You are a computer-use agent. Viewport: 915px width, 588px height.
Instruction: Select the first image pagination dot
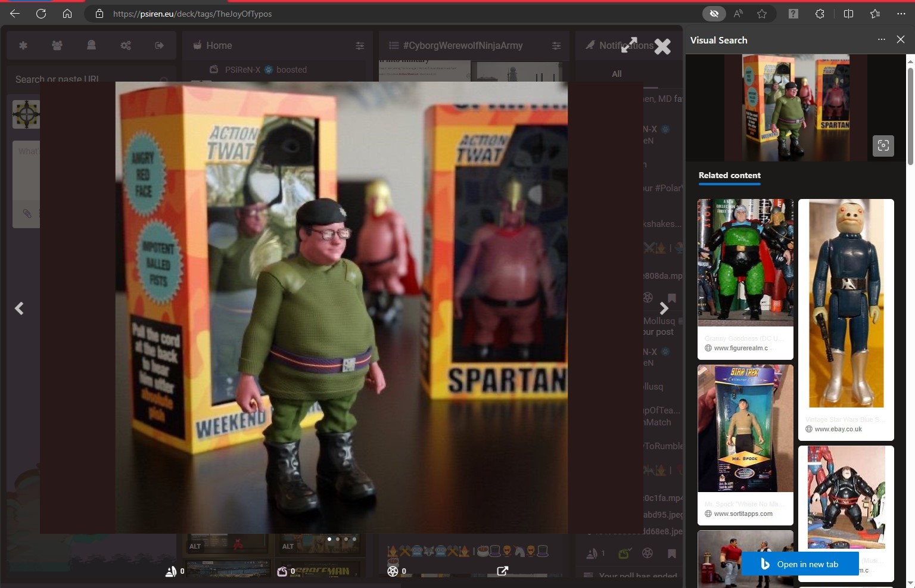click(x=329, y=539)
